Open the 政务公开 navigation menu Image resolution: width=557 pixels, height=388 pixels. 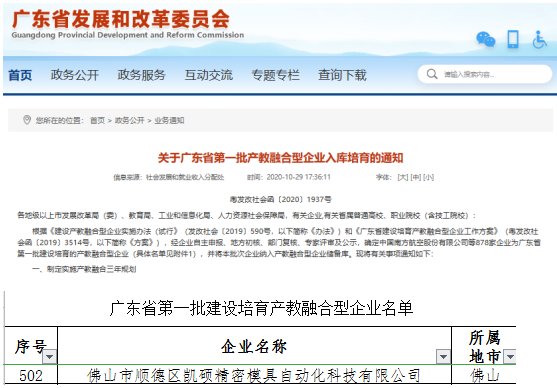pos(75,75)
